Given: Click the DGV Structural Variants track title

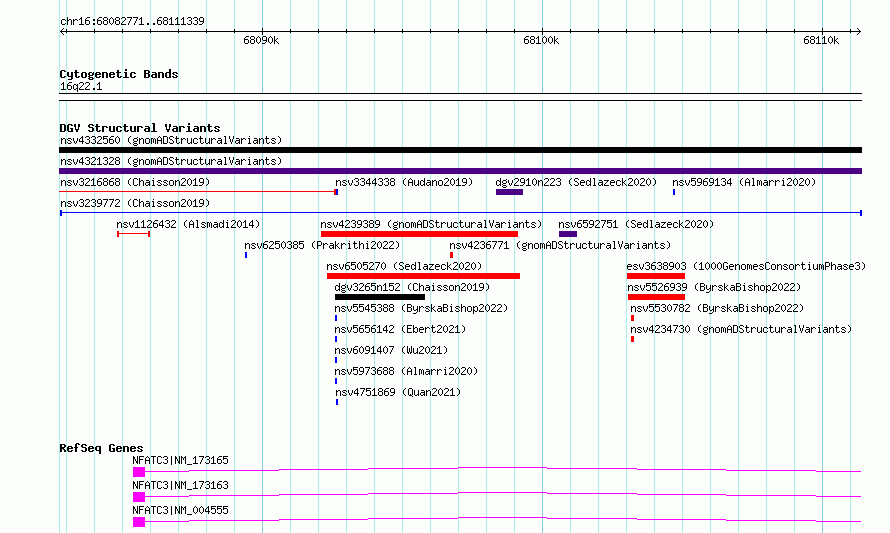Looking at the screenshot, I should click(x=140, y=128).
